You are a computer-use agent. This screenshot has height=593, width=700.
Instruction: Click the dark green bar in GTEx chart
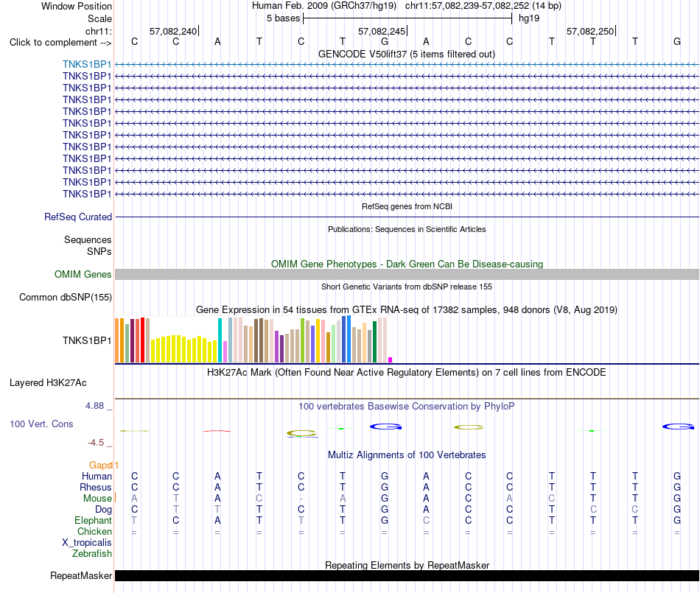374,342
